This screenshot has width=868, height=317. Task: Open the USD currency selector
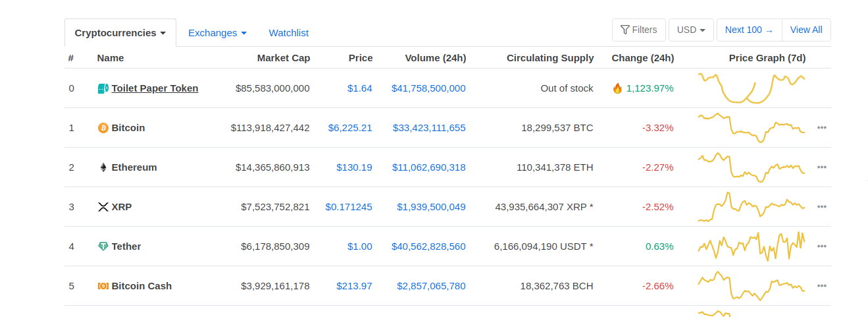691,30
